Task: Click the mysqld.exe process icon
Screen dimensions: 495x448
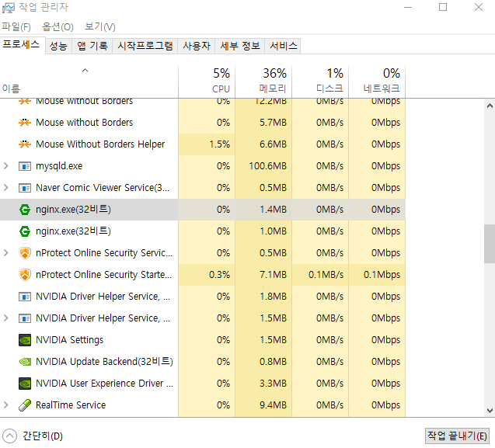Action: tap(25, 166)
